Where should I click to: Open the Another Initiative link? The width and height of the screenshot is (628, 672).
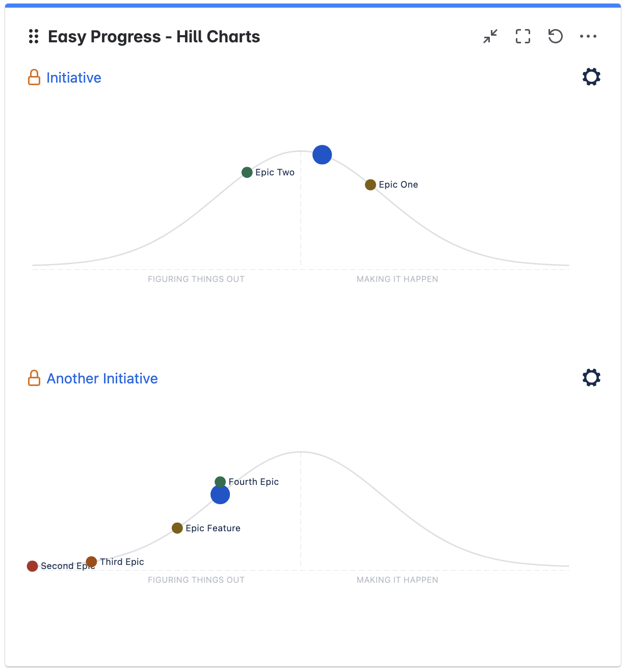tap(102, 378)
